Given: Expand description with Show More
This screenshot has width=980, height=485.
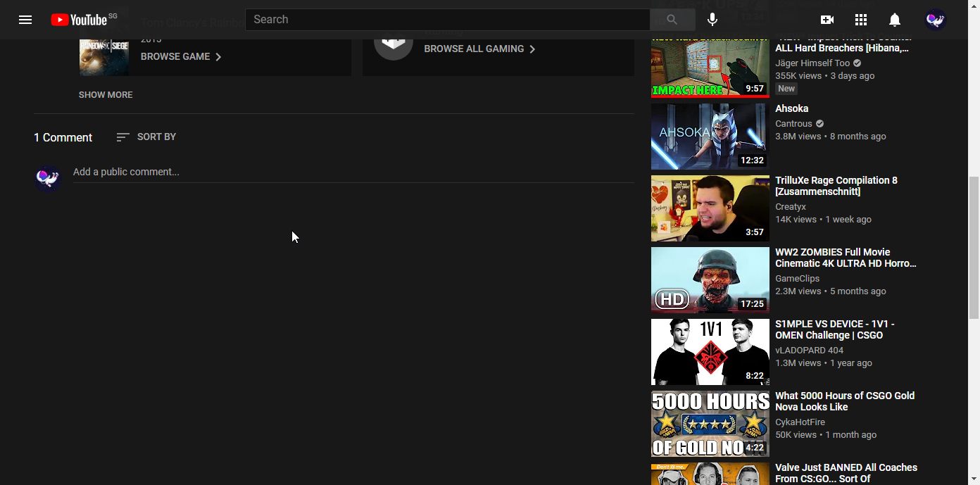Looking at the screenshot, I should 106,95.
